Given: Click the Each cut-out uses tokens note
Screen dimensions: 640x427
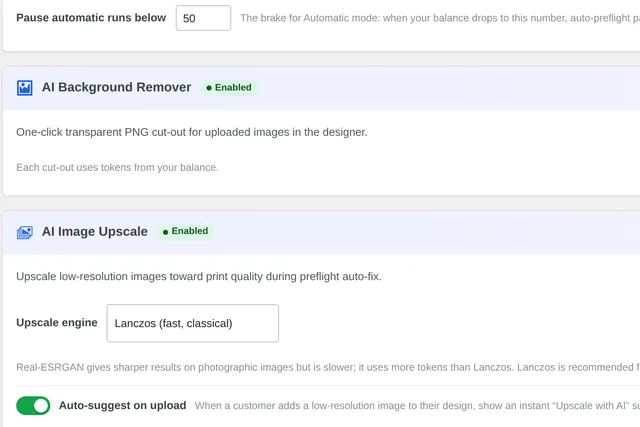Looking at the screenshot, I should tap(118, 167).
